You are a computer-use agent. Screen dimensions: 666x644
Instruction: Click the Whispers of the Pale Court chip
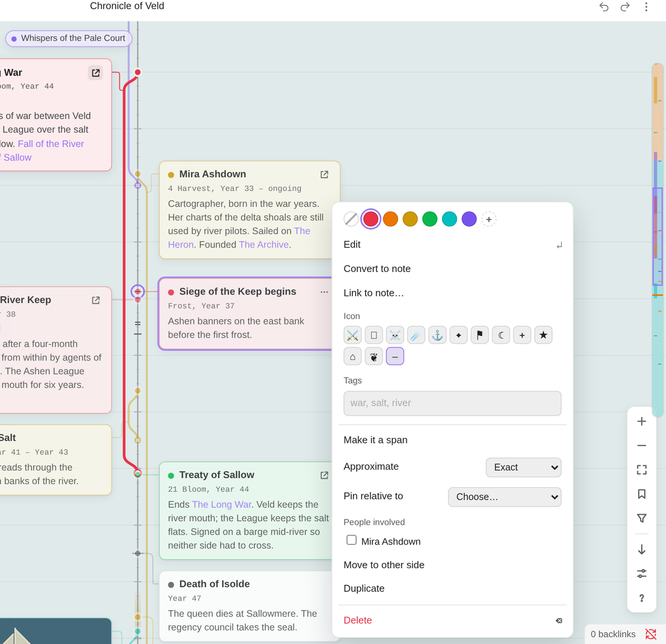[x=69, y=38]
